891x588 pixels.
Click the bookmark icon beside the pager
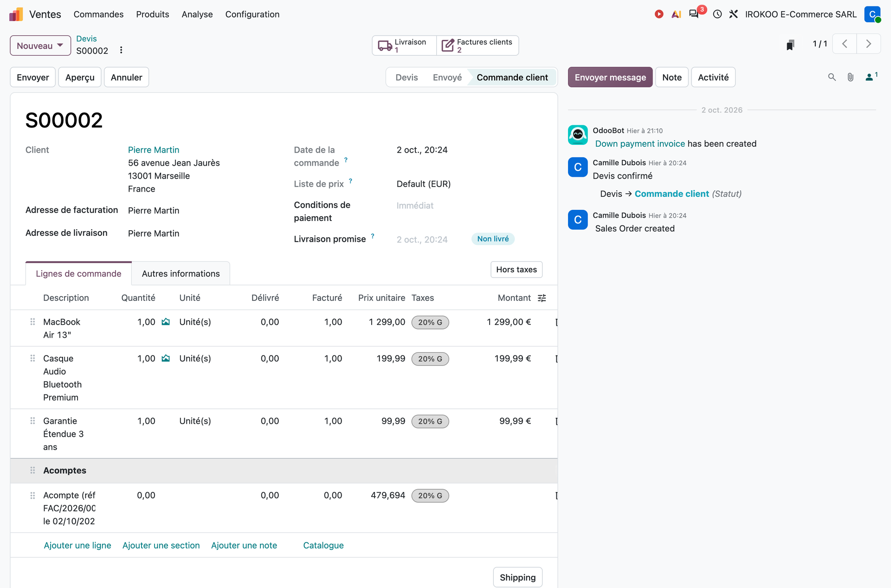[790, 45]
